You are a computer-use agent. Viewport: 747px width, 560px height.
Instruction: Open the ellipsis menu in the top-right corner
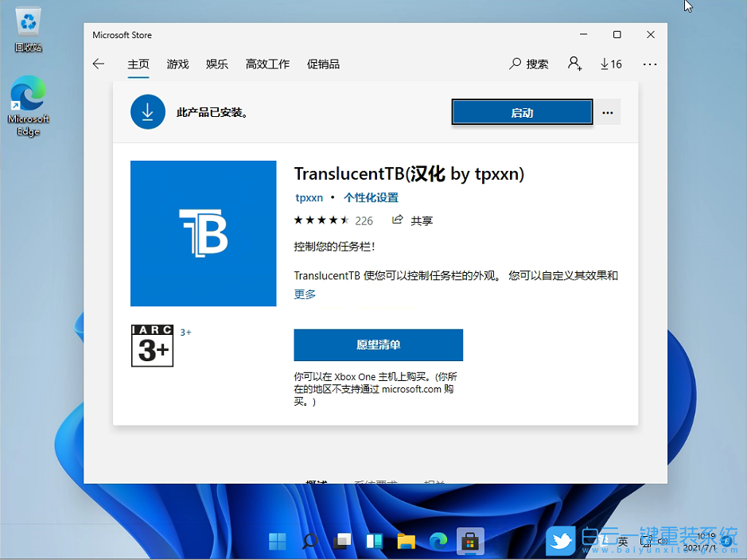[651, 64]
